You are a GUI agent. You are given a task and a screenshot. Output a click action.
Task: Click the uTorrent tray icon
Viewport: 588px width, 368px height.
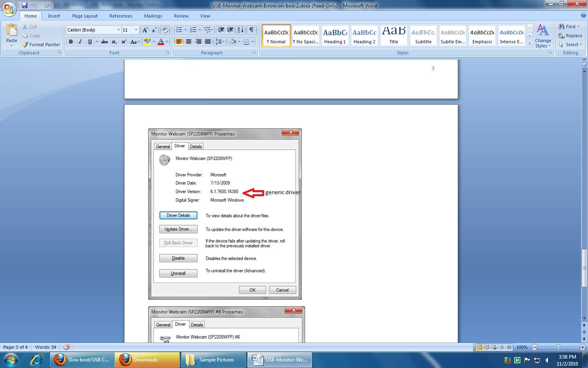517,360
